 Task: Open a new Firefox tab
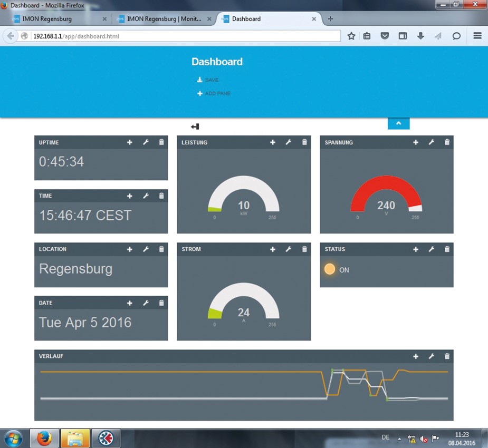point(330,19)
